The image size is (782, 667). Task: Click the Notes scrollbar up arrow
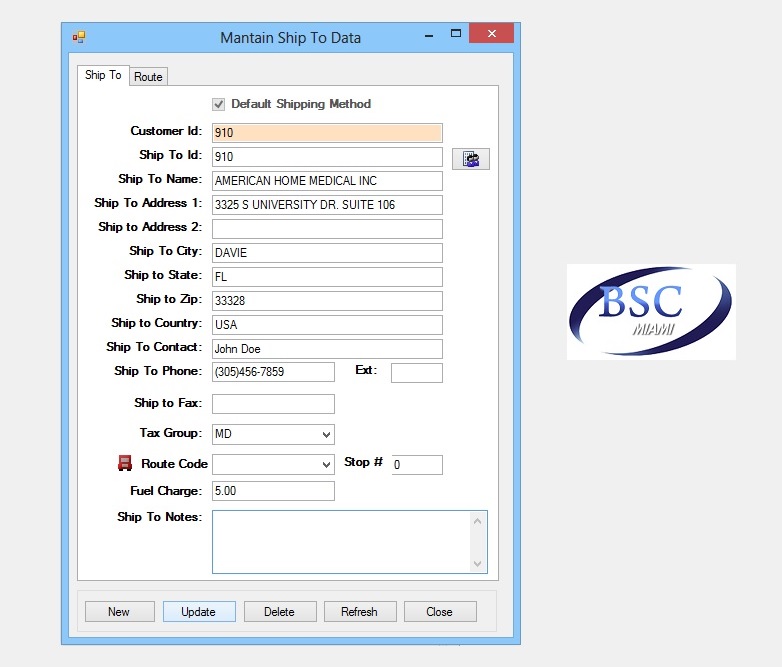(477, 521)
